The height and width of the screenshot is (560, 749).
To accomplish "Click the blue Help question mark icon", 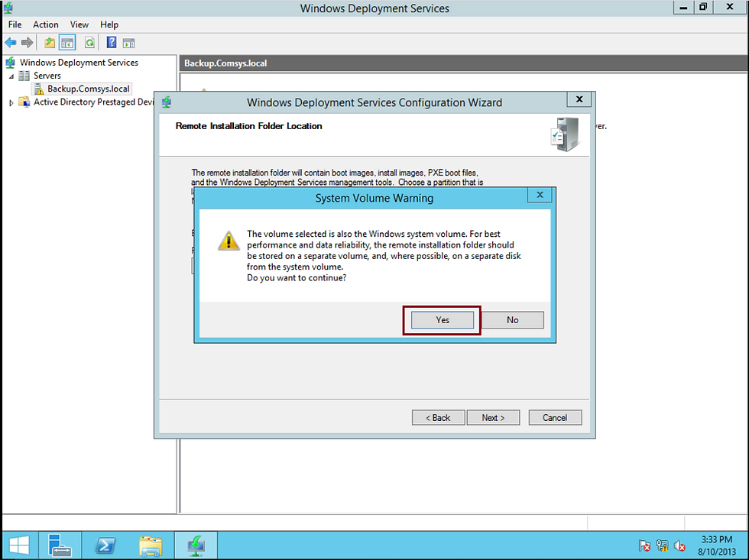I will click(x=112, y=43).
